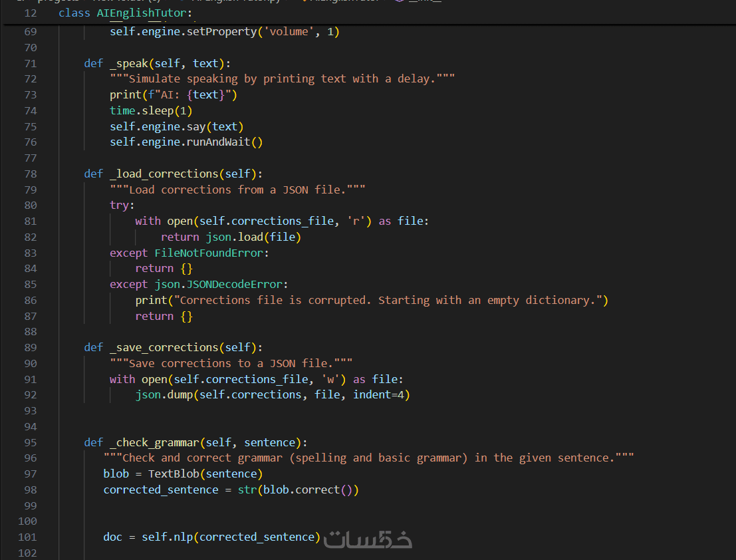The image size is (736, 560).
Task: Click 'time.sleep(1)' call
Action: click(151, 111)
